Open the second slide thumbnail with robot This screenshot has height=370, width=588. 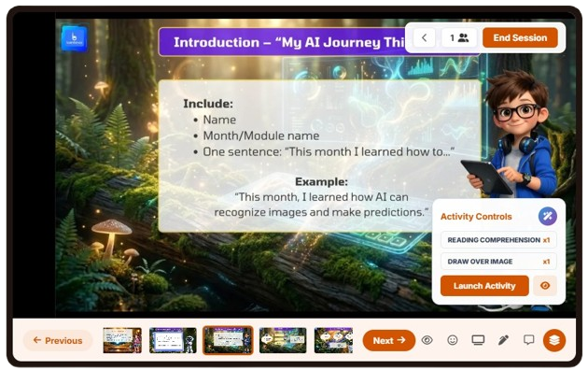coord(173,340)
